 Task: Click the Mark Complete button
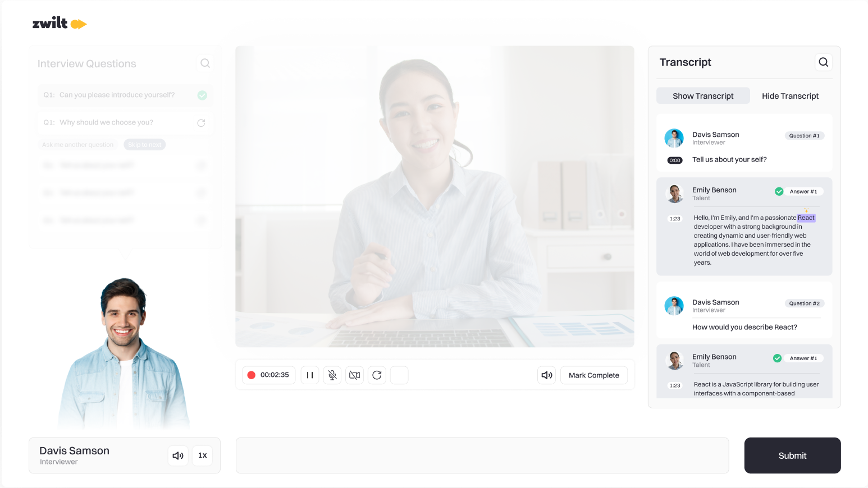pos(593,375)
